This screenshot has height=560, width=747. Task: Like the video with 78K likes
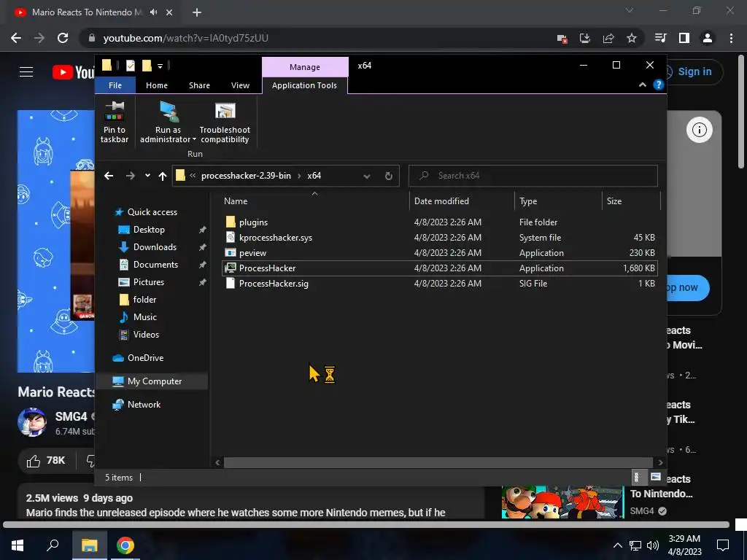tap(46, 461)
